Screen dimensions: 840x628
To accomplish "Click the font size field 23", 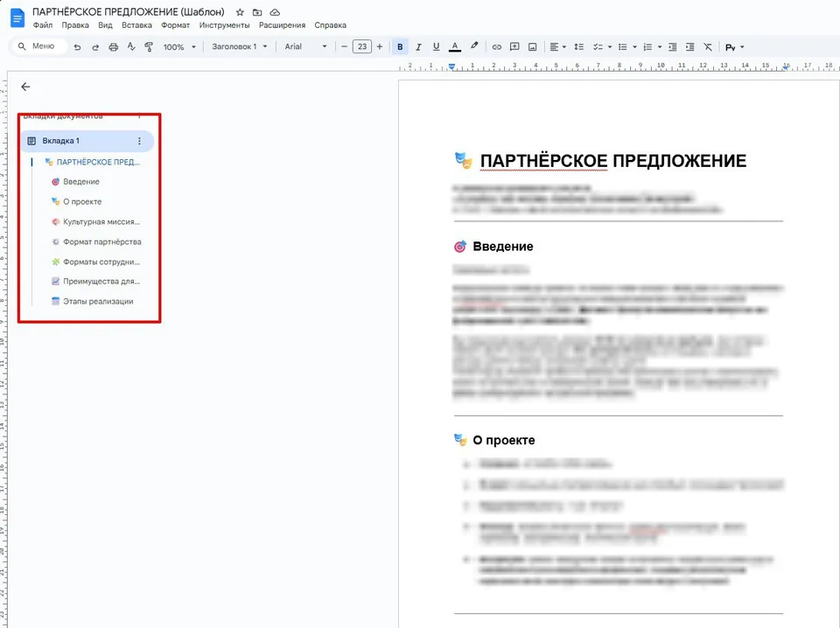I will pyautogui.click(x=362, y=46).
